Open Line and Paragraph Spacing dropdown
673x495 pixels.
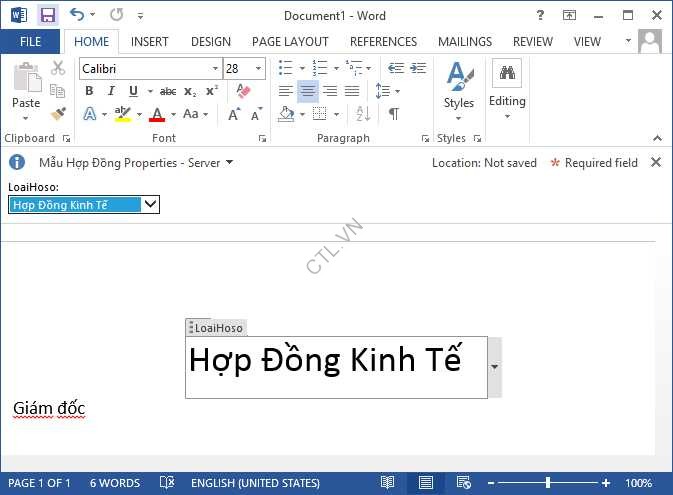tap(388, 91)
